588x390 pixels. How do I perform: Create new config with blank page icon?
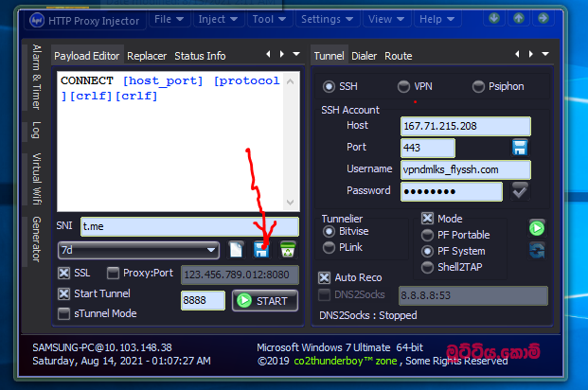pos(237,250)
